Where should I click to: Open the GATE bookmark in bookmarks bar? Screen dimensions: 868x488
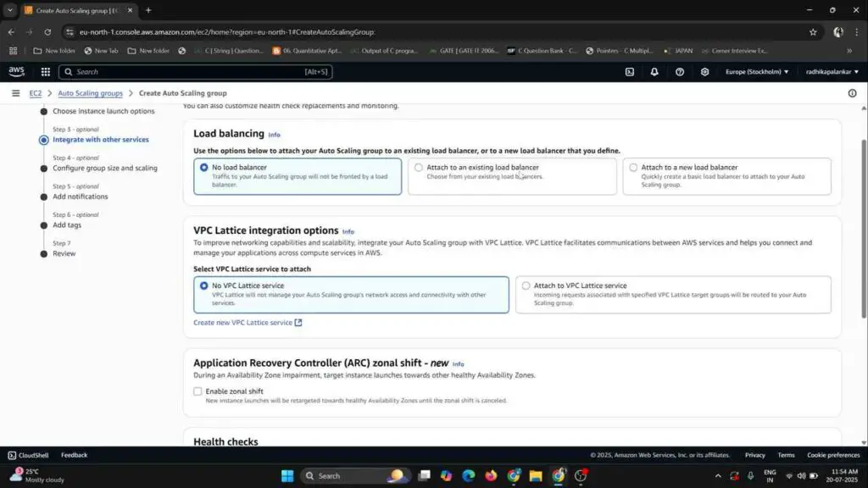point(464,50)
